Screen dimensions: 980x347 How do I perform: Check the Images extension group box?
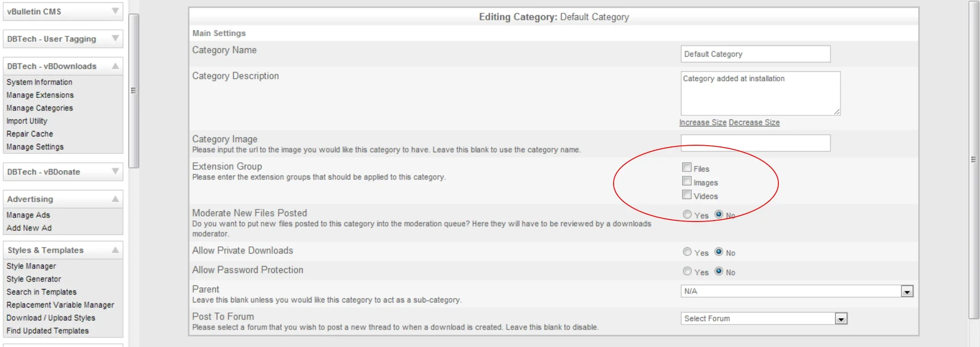[687, 182]
